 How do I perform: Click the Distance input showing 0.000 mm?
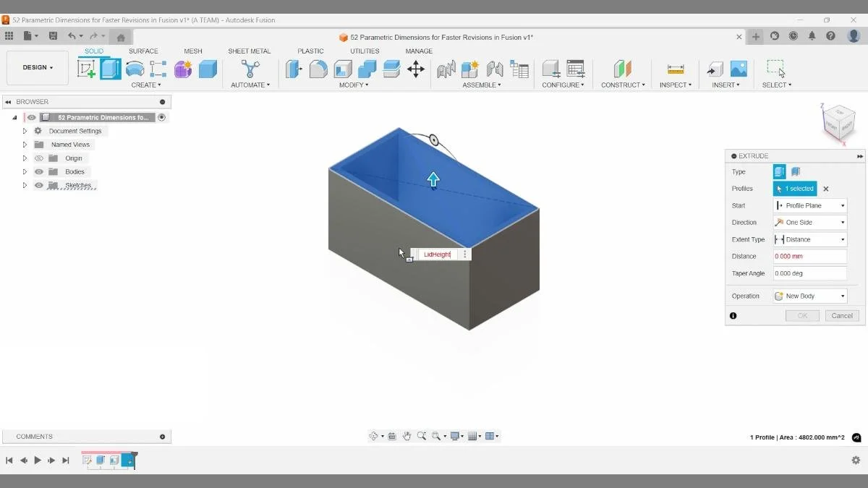click(x=809, y=256)
